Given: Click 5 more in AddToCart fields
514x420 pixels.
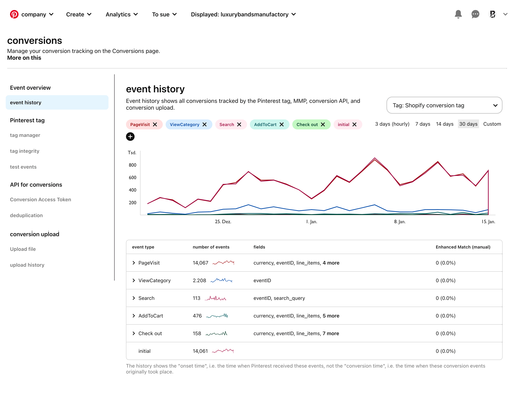Looking at the screenshot, I should (x=331, y=316).
